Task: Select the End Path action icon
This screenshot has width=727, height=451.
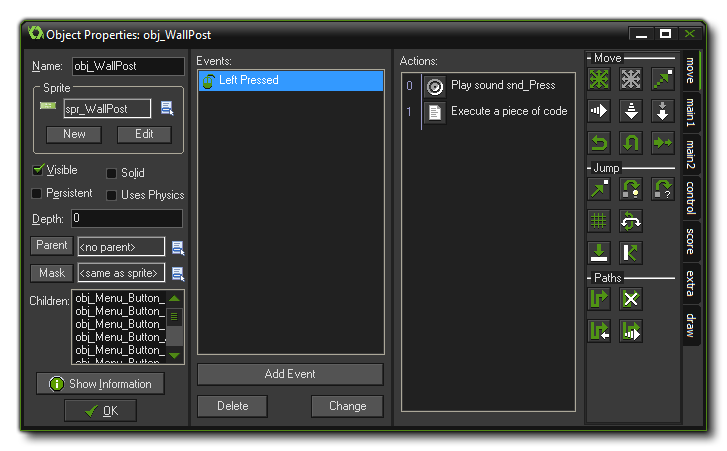Action: (x=631, y=299)
